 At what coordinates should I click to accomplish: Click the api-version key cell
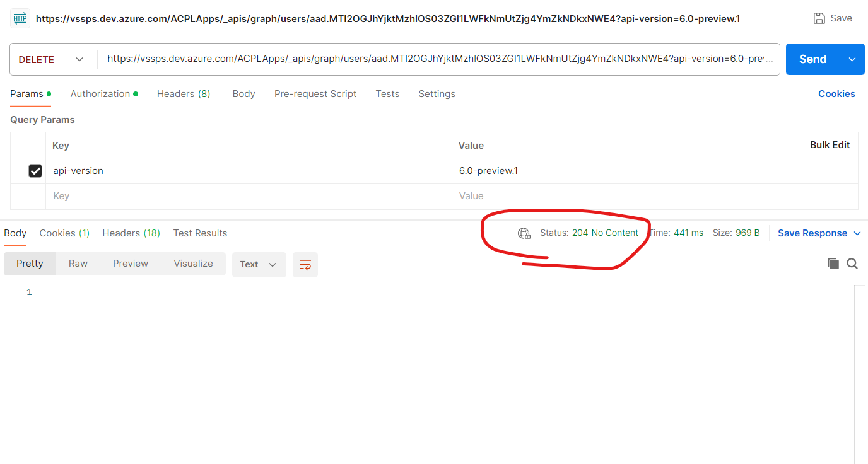tap(249, 171)
